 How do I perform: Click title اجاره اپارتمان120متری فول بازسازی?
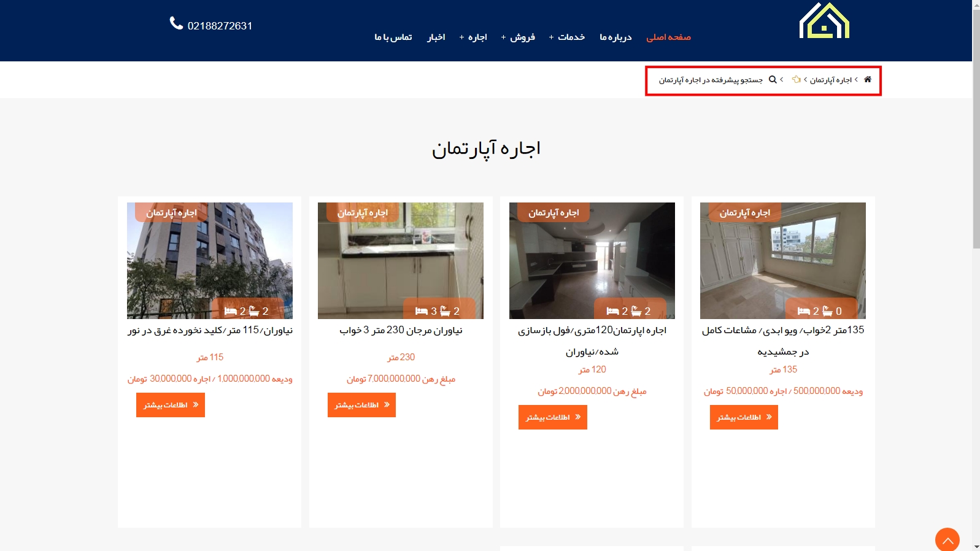click(x=592, y=341)
